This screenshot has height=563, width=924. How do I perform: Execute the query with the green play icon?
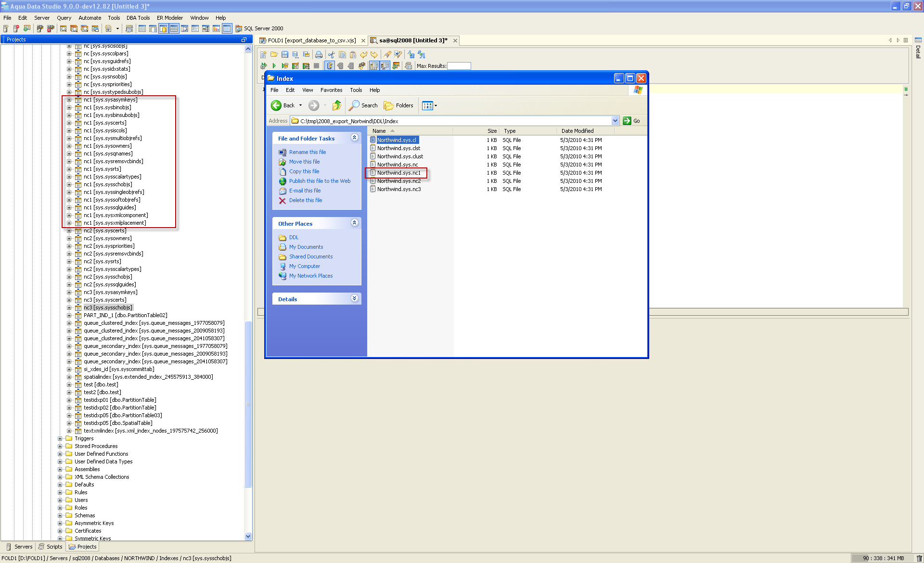coord(274,66)
